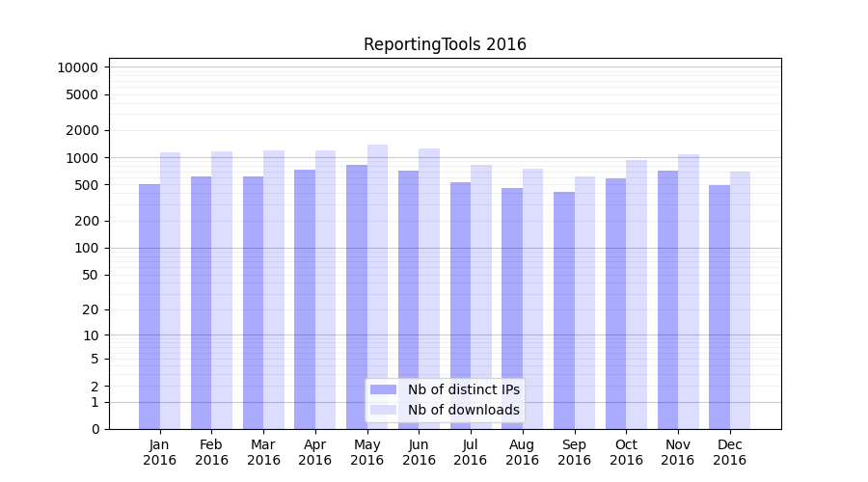This screenshot has width=868, height=482.
Task: Select the Jul 2016 downloads bar
Action: (480, 297)
